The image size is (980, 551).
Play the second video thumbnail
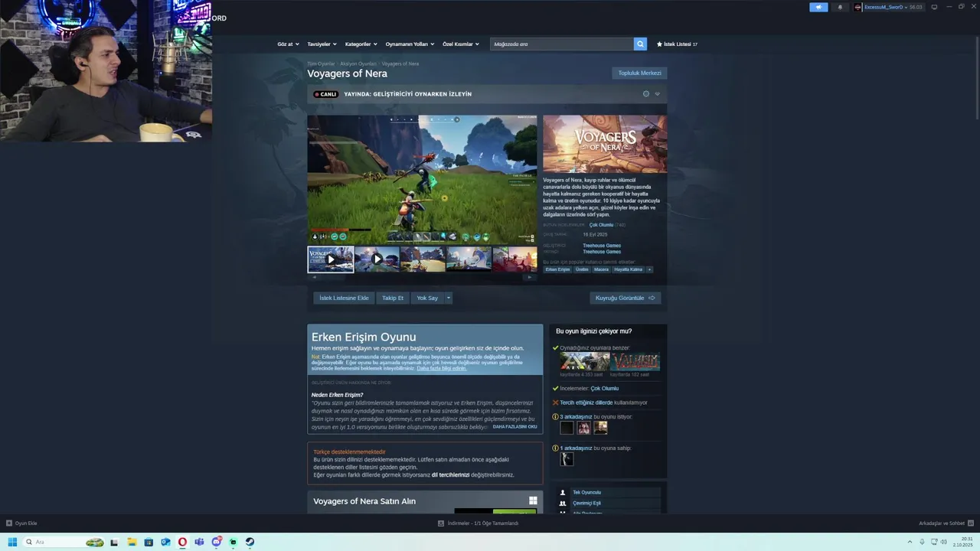coord(377,259)
